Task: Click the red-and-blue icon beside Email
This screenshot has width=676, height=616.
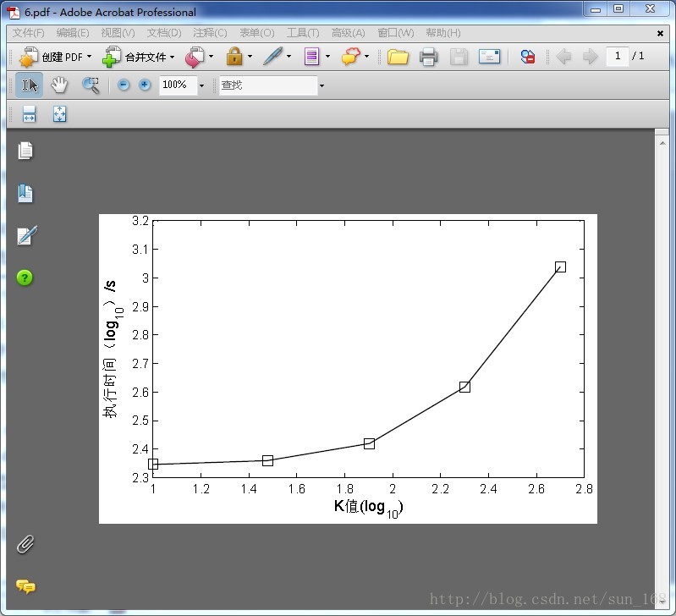Action: (x=528, y=57)
